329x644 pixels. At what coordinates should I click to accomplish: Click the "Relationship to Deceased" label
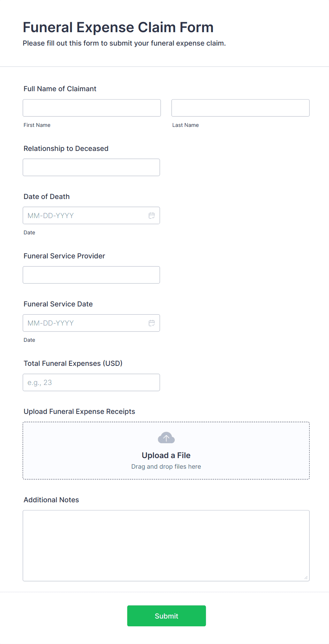pos(66,148)
